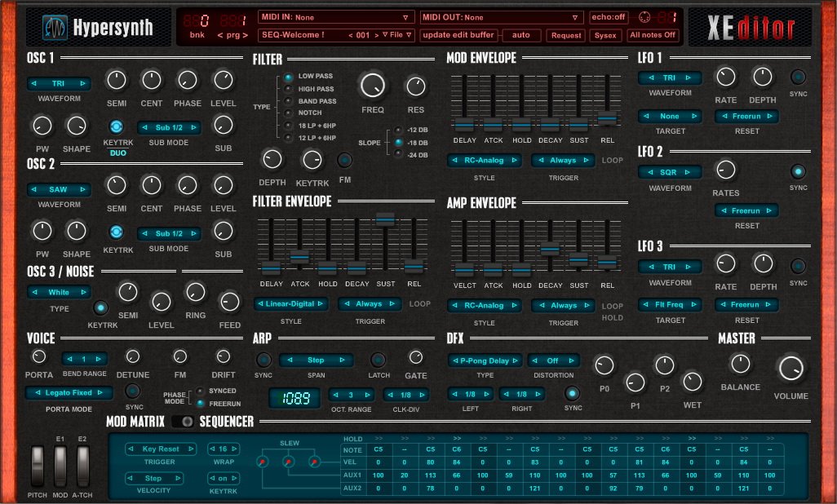
Task: Click the OSC 1 CENT knob
Action: [152, 80]
